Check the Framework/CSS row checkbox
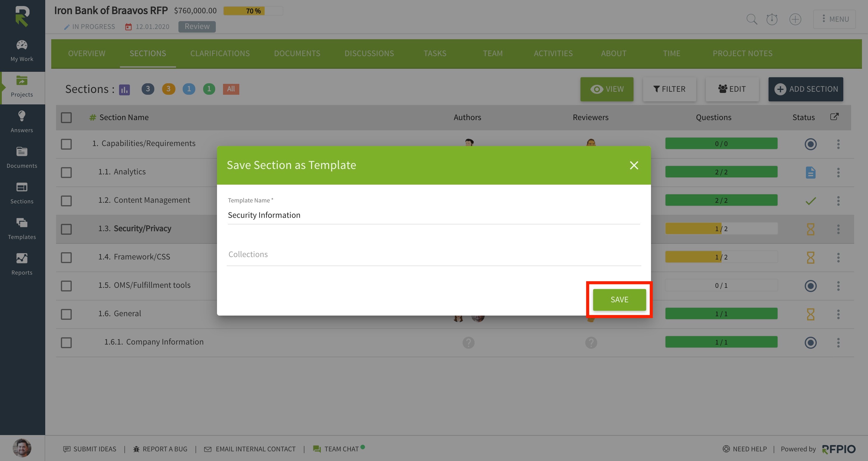The height and width of the screenshot is (461, 868). pyautogui.click(x=66, y=257)
